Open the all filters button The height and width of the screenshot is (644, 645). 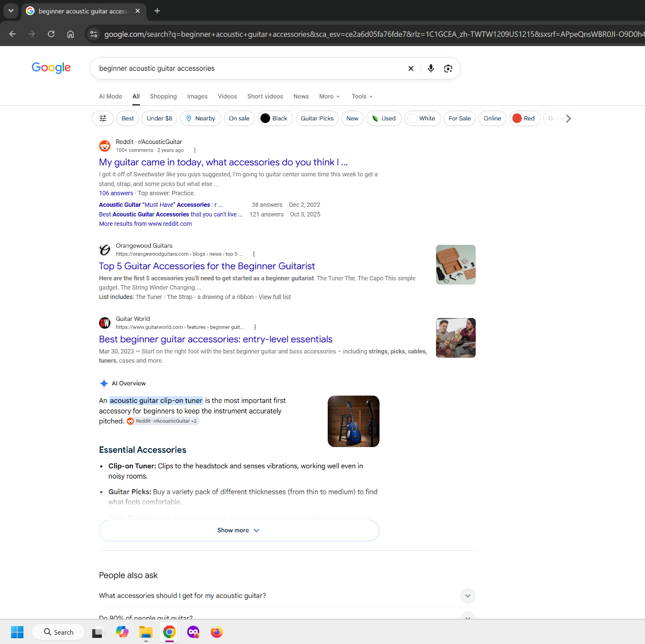tap(103, 119)
